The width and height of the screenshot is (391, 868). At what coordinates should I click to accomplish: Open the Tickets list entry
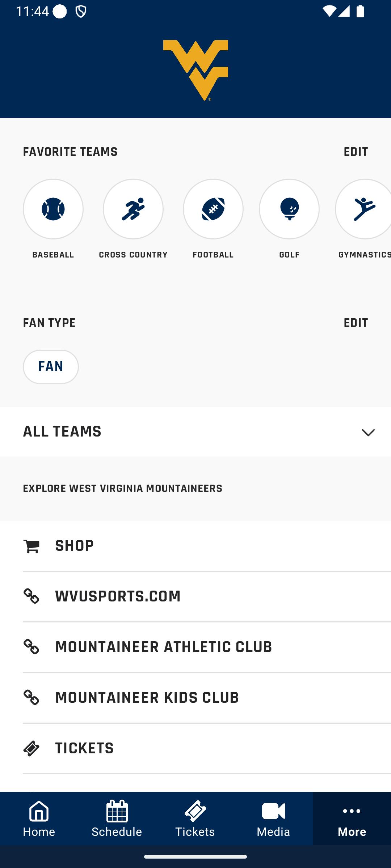(x=195, y=748)
